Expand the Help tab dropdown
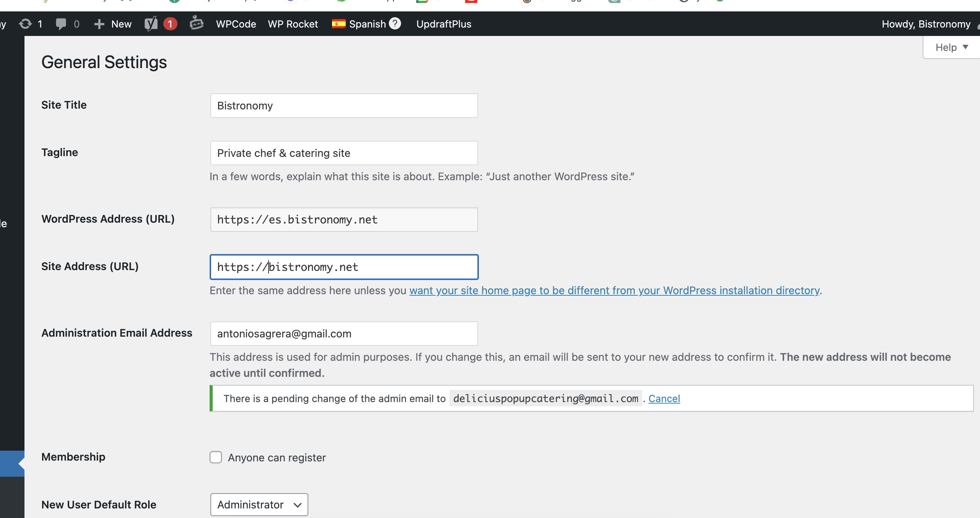Screen dimensions: 980x518 951,47
